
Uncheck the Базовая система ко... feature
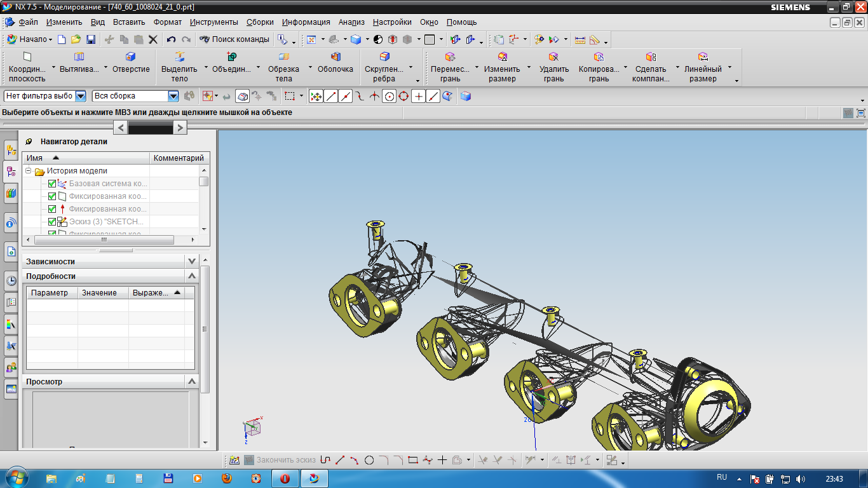point(52,184)
